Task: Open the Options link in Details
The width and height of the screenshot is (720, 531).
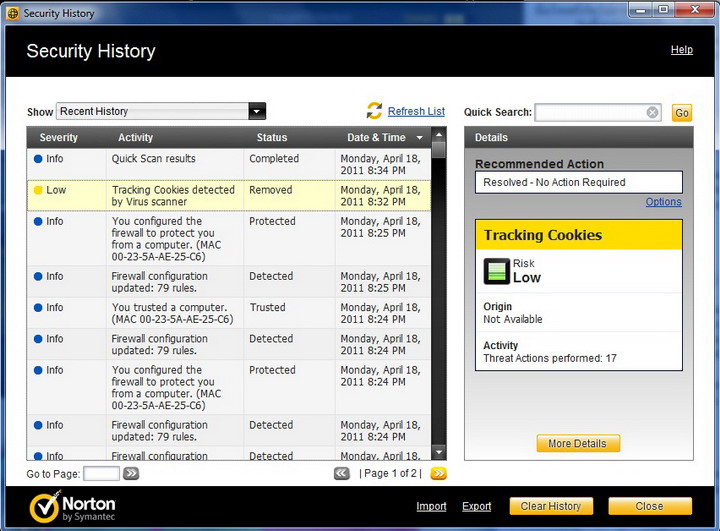Action: [x=664, y=202]
